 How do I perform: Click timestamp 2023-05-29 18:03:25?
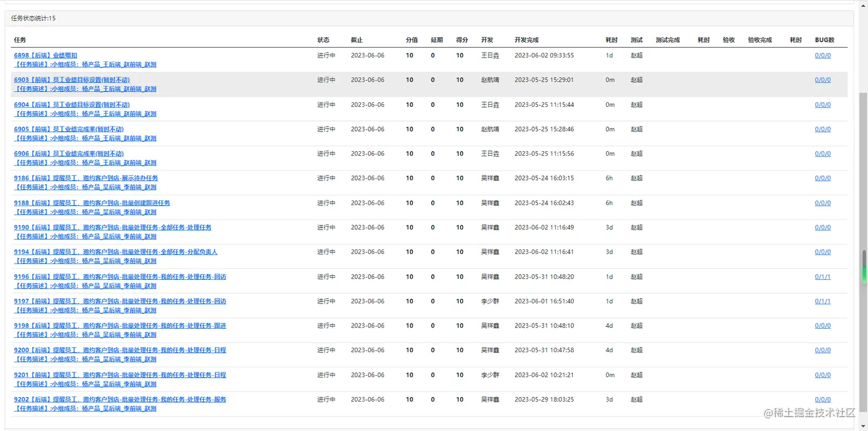544,399
